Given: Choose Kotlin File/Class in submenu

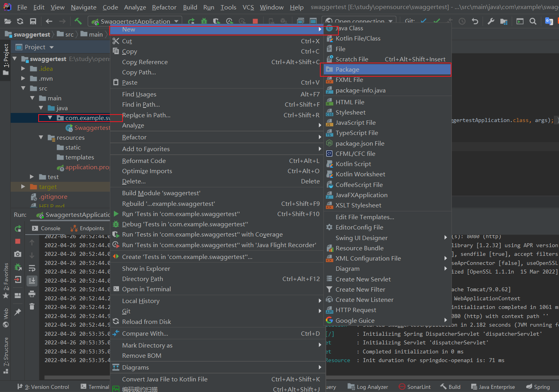Looking at the screenshot, I should tap(387, 39).
